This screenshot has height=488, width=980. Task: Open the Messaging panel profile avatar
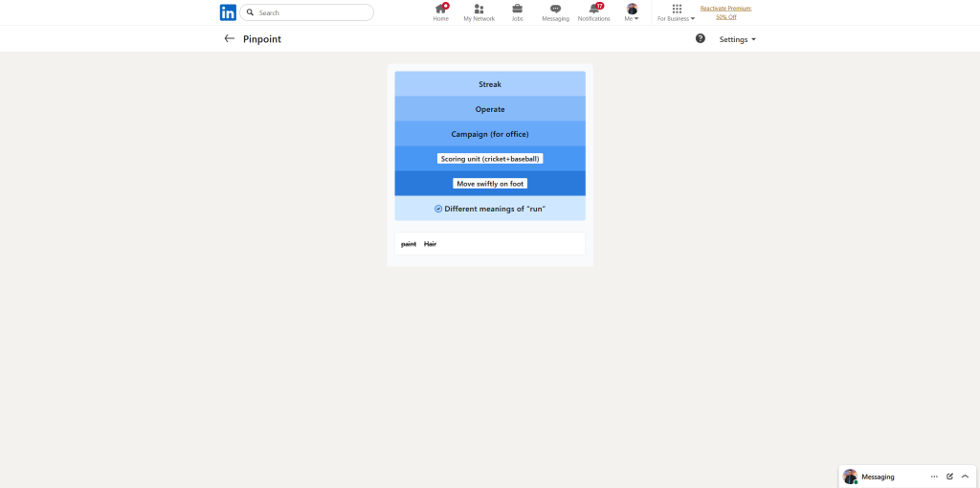coord(850,477)
